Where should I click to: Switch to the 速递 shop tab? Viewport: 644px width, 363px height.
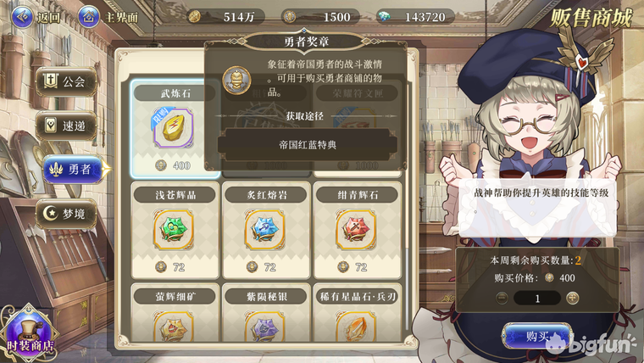66,126
